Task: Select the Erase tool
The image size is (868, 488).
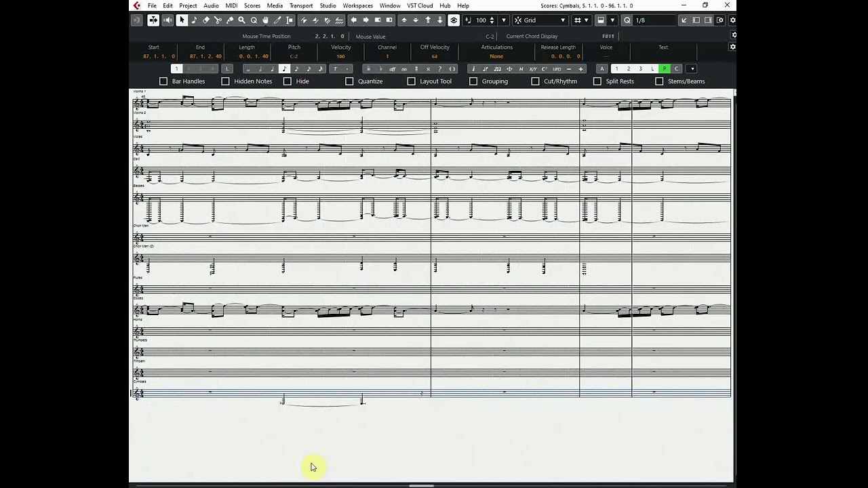Action: point(205,20)
